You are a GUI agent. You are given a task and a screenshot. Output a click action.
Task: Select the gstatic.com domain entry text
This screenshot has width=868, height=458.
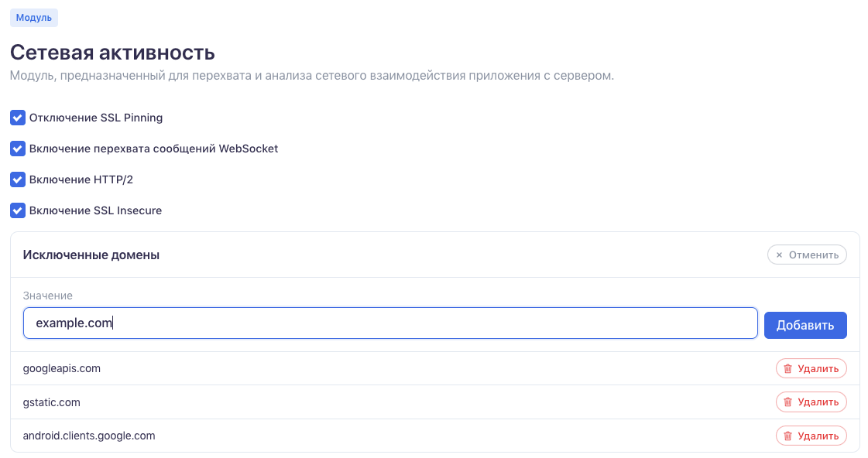coord(52,402)
